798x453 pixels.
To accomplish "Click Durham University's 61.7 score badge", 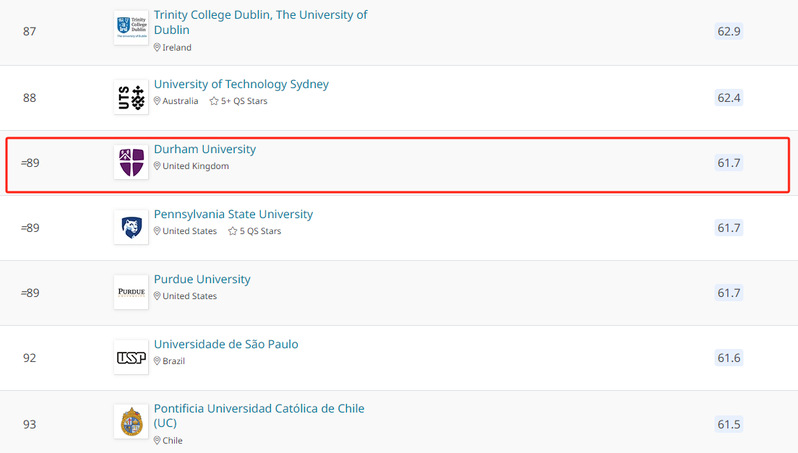I will point(729,162).
